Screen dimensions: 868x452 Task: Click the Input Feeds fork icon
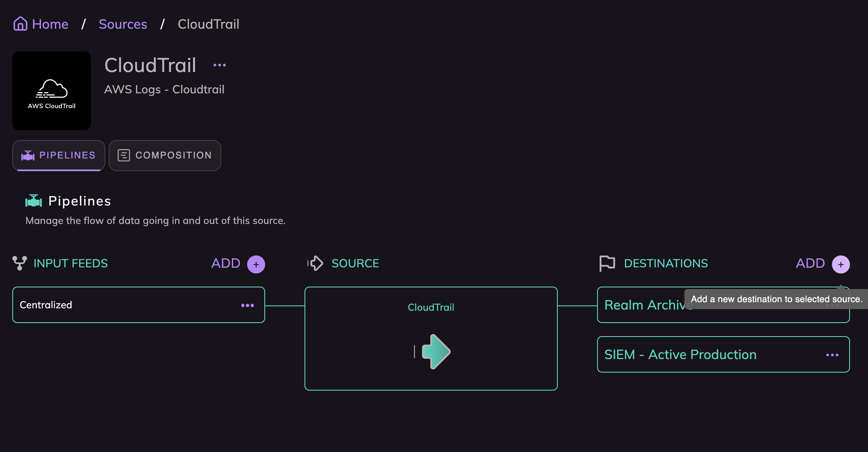(20, 263)
